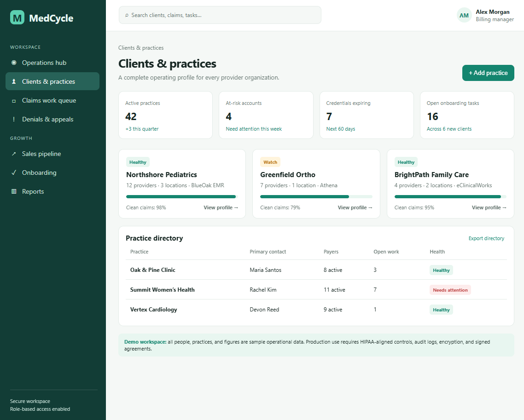
Task: Click the Practice directory heading
Action: [154, 238]
